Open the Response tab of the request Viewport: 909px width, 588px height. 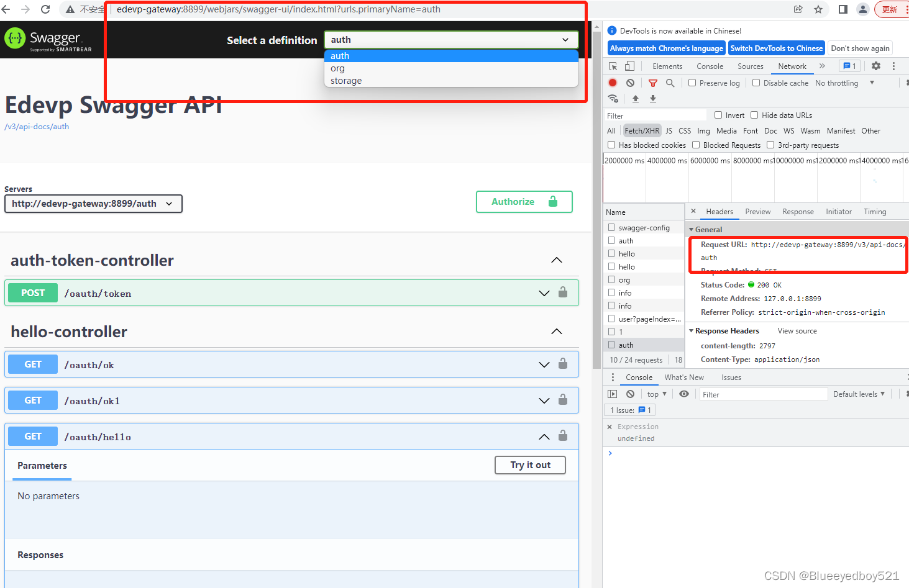pyautogui.click(x=798, y=212)
